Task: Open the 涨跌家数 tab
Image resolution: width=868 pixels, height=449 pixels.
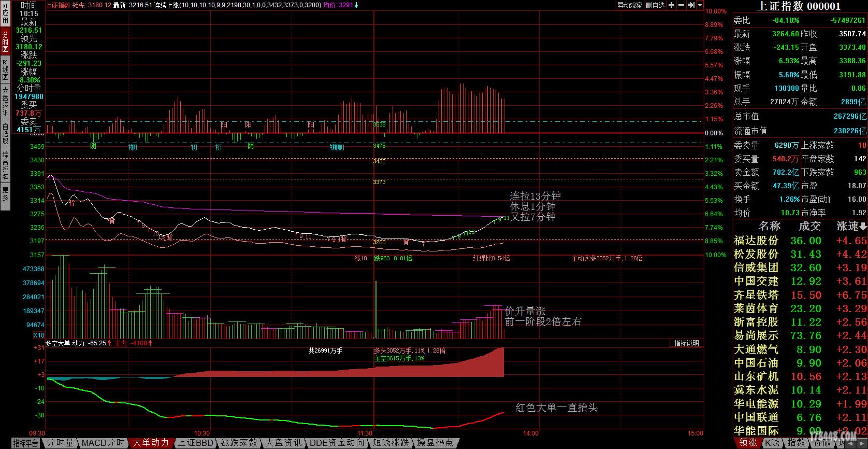Action: [239, 443]
